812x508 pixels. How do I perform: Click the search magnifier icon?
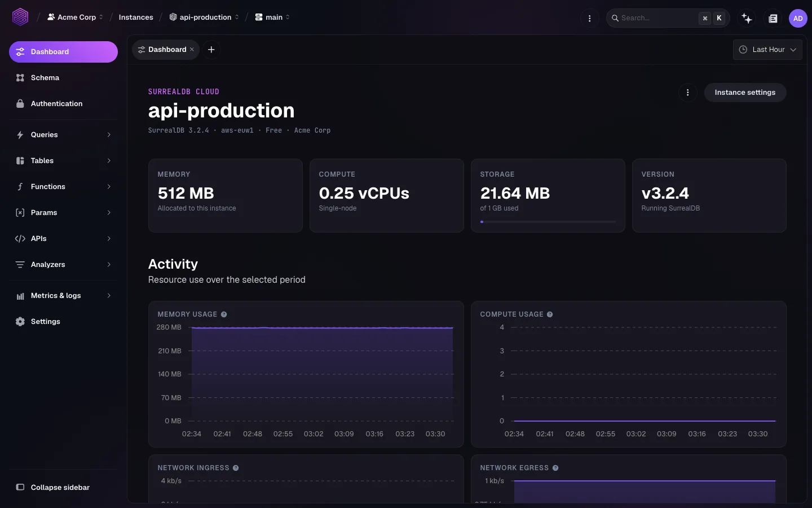(615, 18)
